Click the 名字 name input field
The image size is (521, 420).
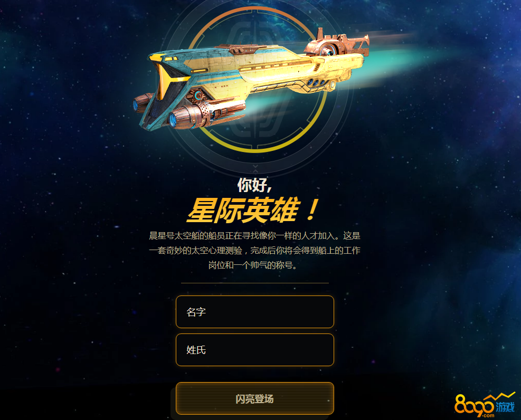point(254,312)
